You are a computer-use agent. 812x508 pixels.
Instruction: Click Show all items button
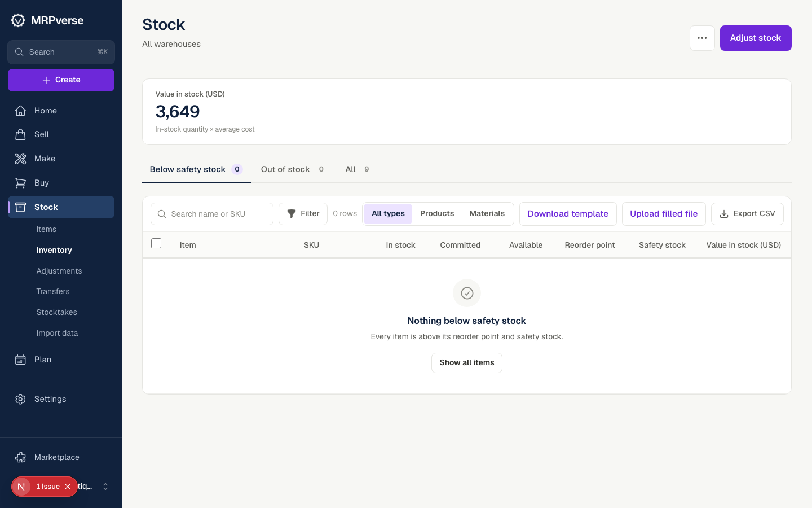[467, 363]
